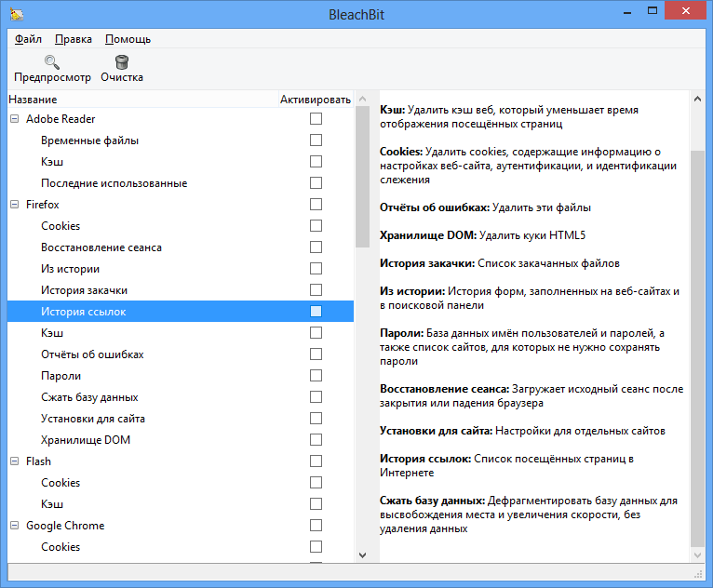Enable the Хранилище DOM checkbox
This screenshot has width=713, height=588.
tap(316, 440)
